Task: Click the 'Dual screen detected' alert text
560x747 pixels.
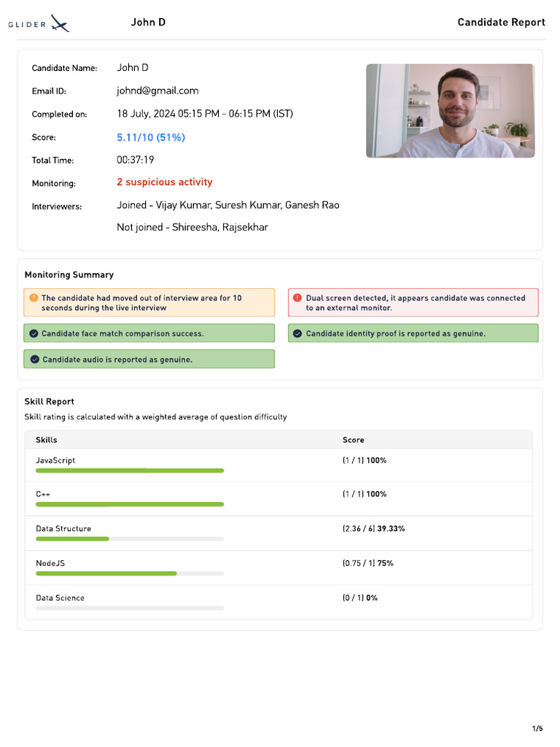Action: (415, 303)
